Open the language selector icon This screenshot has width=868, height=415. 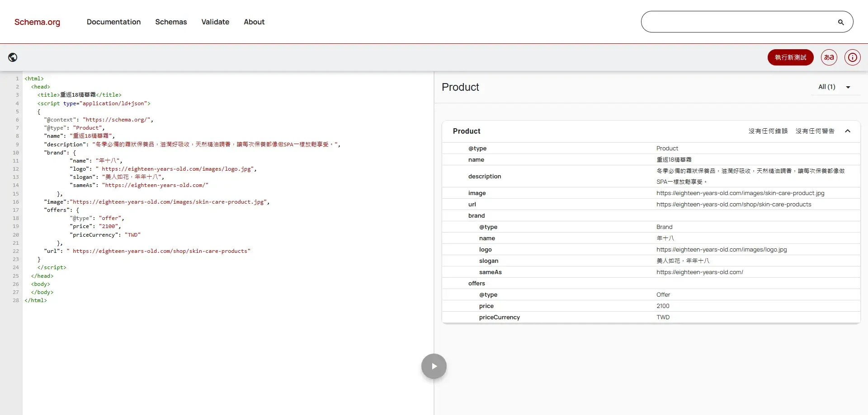pos(829,57)
